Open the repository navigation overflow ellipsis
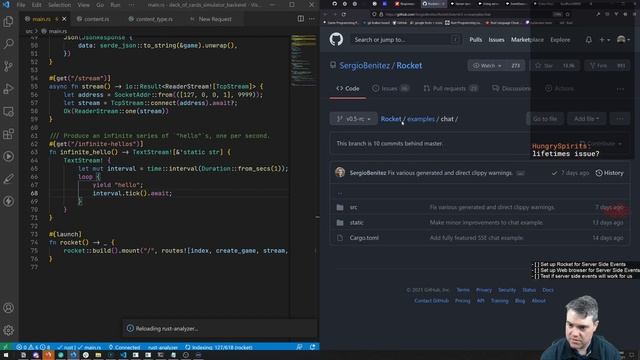Screen dimensions: 640x360 coord(620,89)
